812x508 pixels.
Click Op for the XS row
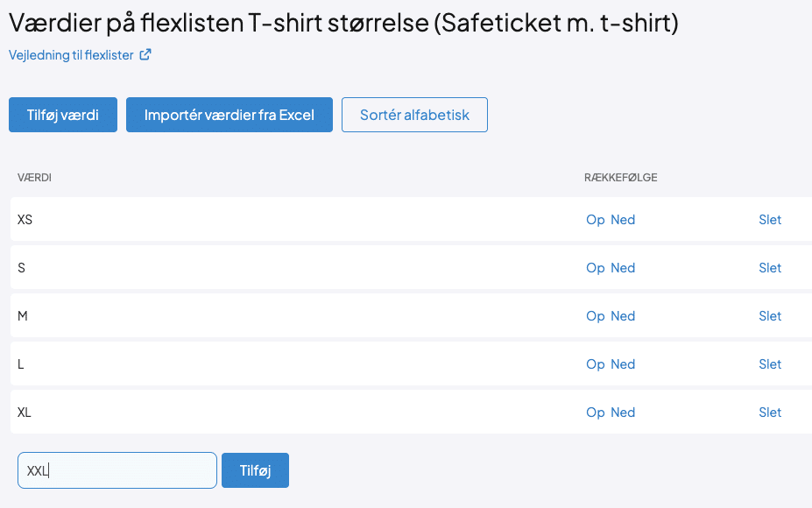click(595, 220)
